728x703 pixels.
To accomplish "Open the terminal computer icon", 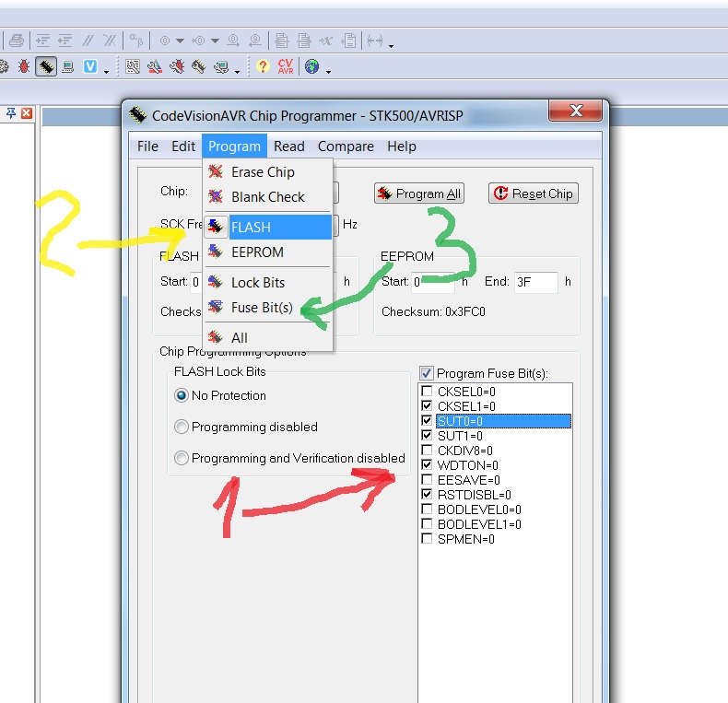I will pos(68,67).
